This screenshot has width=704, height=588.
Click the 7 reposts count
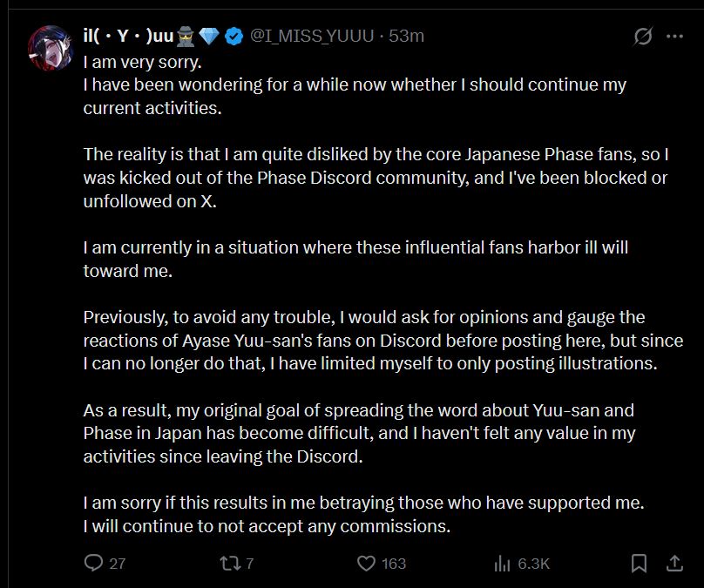point(250,564)
